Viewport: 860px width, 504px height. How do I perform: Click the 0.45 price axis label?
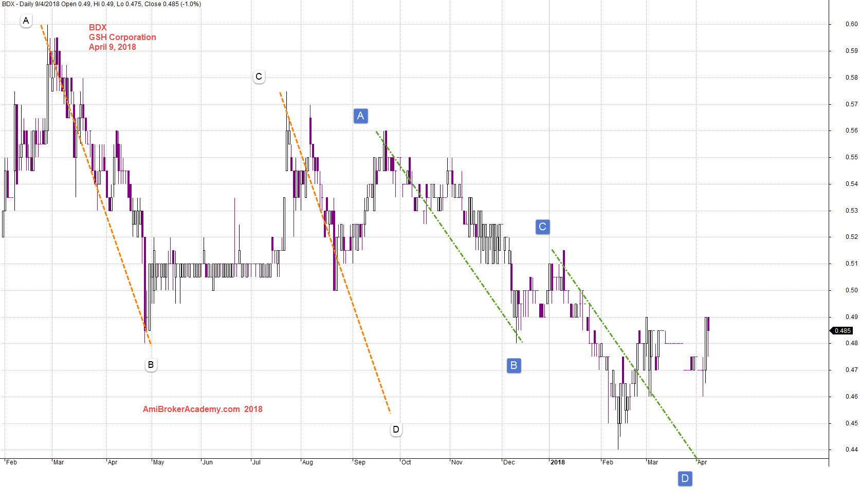(x=851, y=423)
